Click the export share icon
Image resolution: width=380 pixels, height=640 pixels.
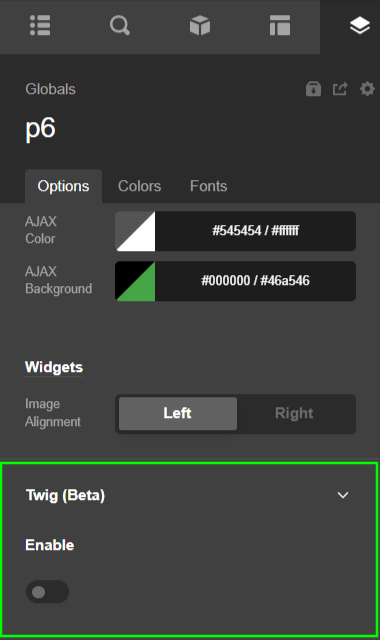[340, 89]
